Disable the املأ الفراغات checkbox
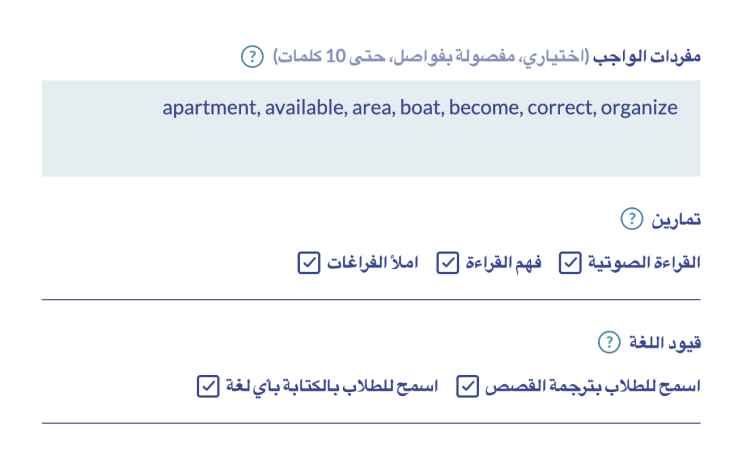This screenshot has height=468, width=734. coord(309,263)
